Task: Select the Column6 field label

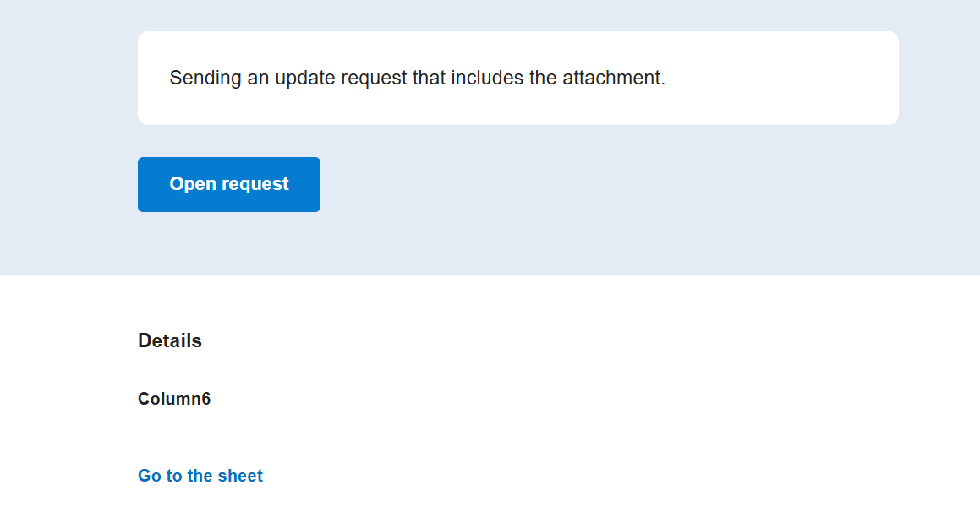Action: [174, 399]
